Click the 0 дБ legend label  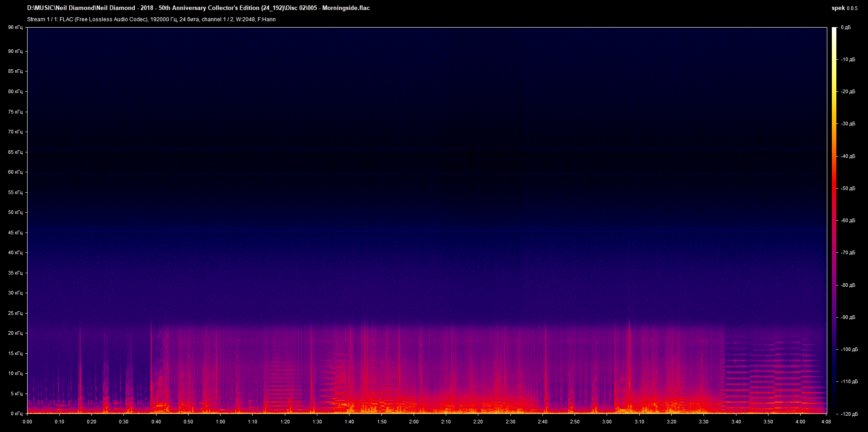point(847,27)
